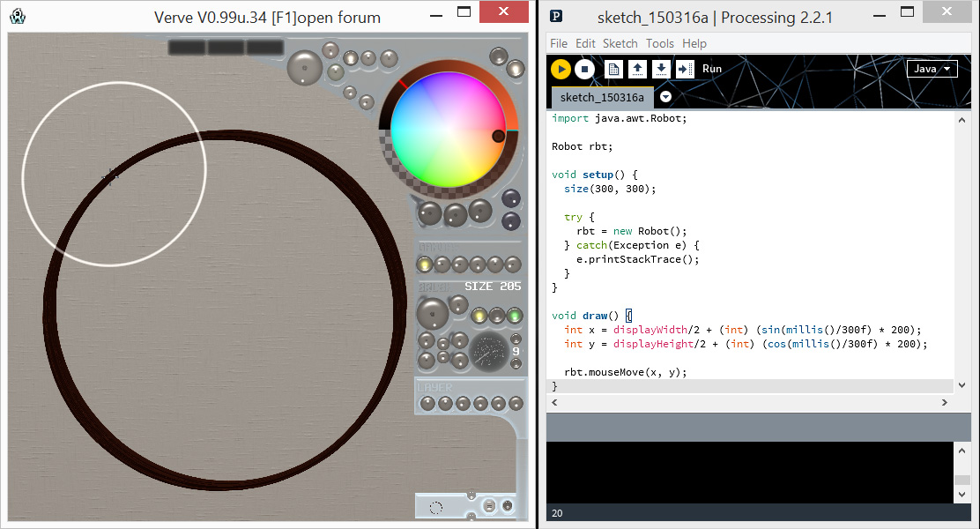The width and height of the screenshot is (980, 529).
Task: Create a new sketch via the page icon
Action: pos(613,69)
